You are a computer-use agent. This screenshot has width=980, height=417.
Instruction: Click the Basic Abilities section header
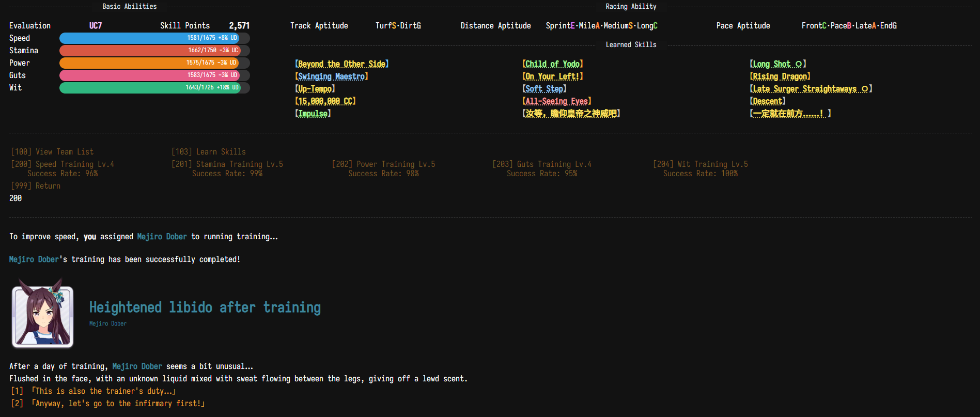[130, 7]
